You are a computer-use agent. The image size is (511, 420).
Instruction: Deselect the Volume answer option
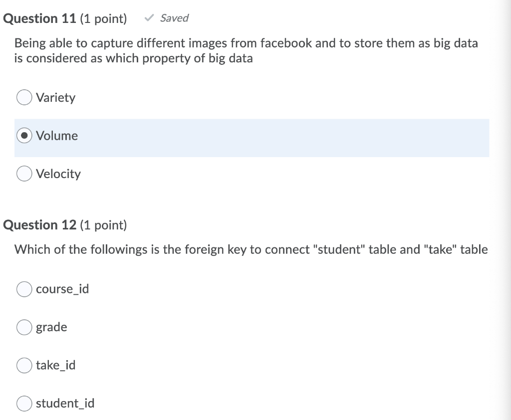(x=24, y=135)
